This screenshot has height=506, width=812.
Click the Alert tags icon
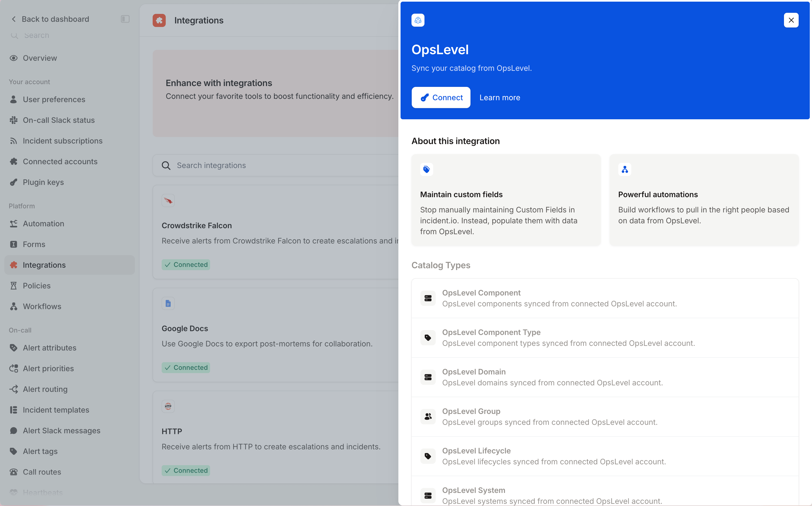pyautogui.click(x=13, y=452)
